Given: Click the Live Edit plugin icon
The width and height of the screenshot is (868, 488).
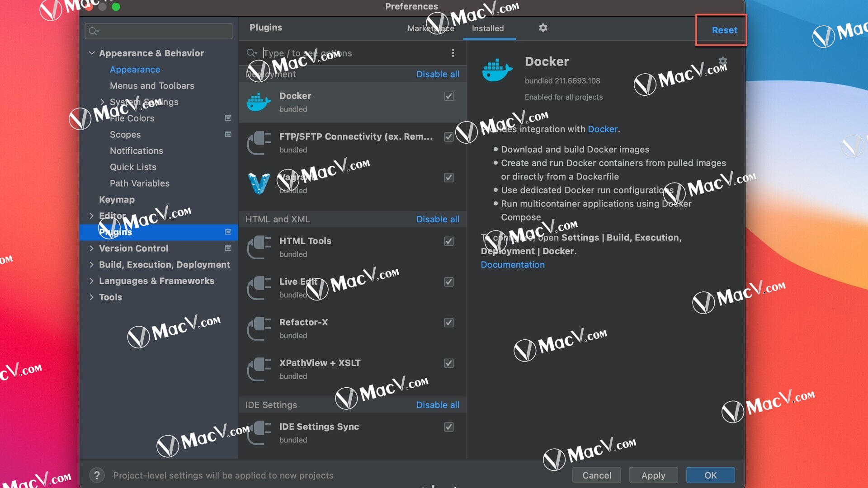Looking at the screenshot, I should (x=259, y=288).
